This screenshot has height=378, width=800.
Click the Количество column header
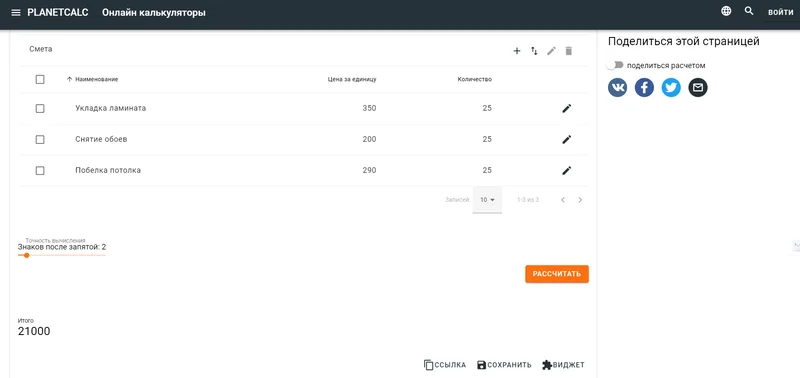[474, 80]
